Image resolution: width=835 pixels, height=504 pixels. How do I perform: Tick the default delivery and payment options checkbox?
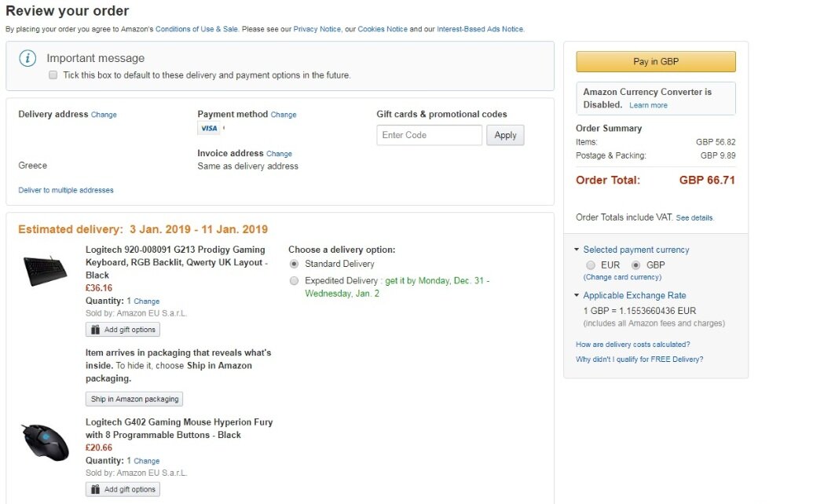pos(53,75)
